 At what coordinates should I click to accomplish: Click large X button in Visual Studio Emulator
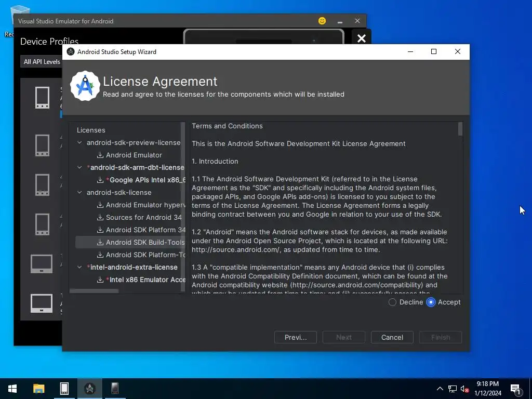click(362, 38)
